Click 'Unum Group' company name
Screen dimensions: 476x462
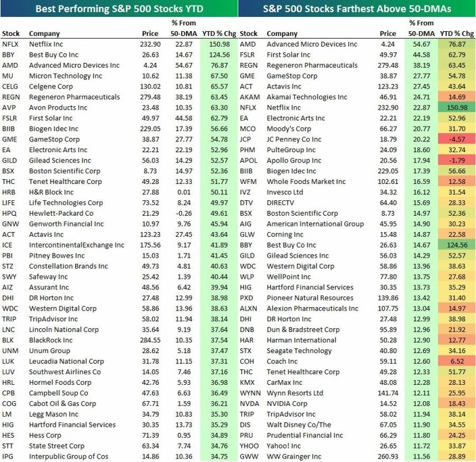49,350
